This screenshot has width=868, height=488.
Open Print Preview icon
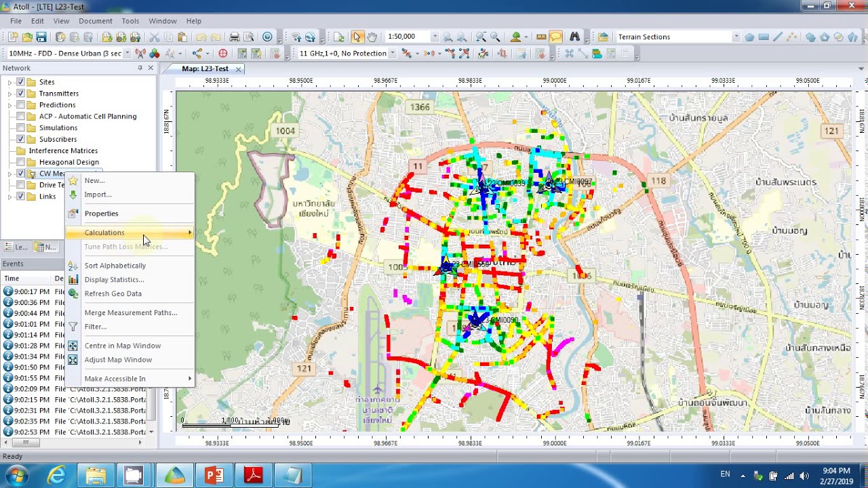point(248,37)
